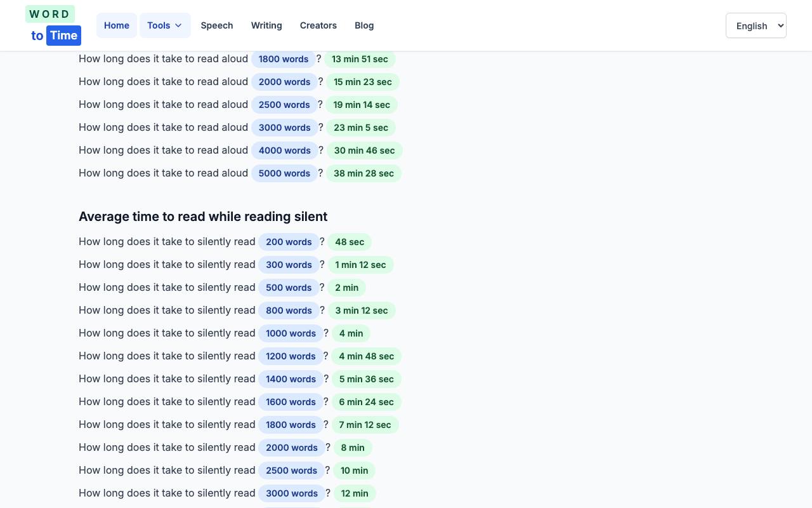
Task: Select the 1200 words silent read badge
Action: 291,356
